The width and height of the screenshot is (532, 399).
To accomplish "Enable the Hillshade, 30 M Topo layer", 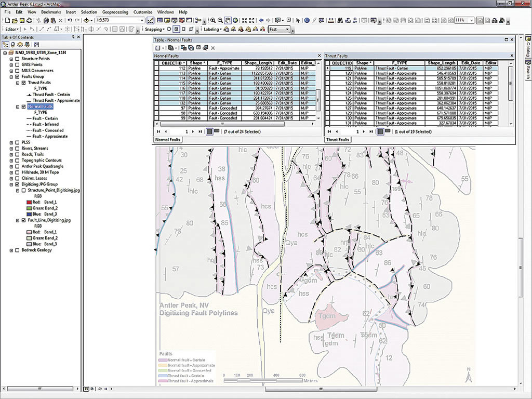I will [x=18, y=172].
